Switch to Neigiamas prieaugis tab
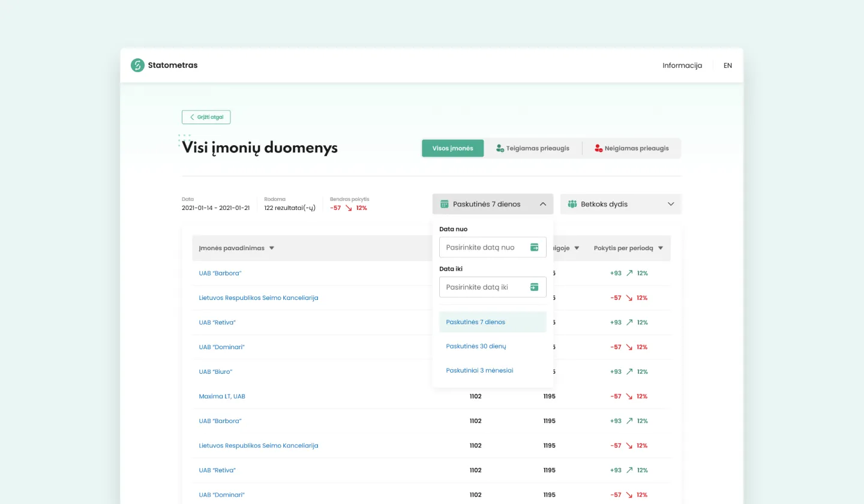 coord(631,148)
